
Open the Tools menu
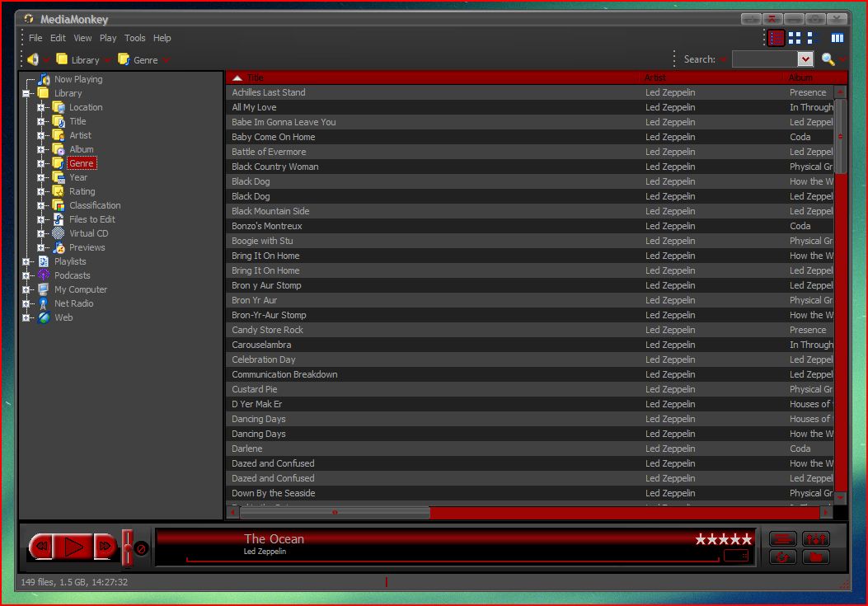pos(134,38)
